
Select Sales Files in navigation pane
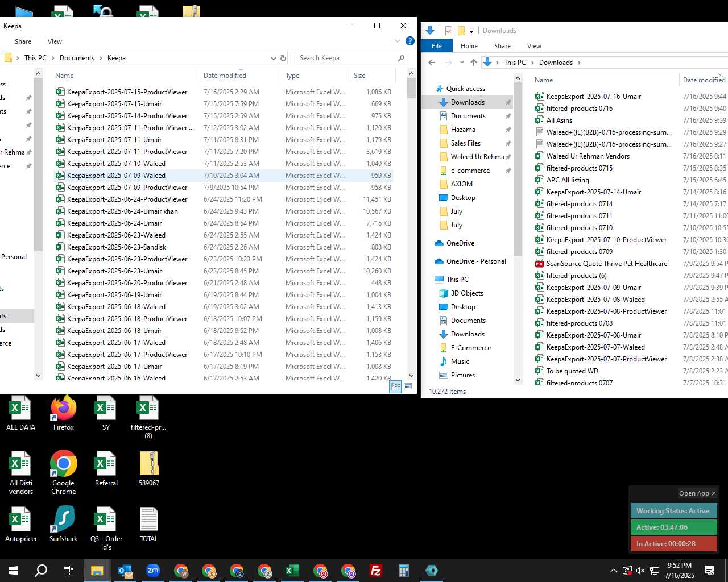point(465,143)
